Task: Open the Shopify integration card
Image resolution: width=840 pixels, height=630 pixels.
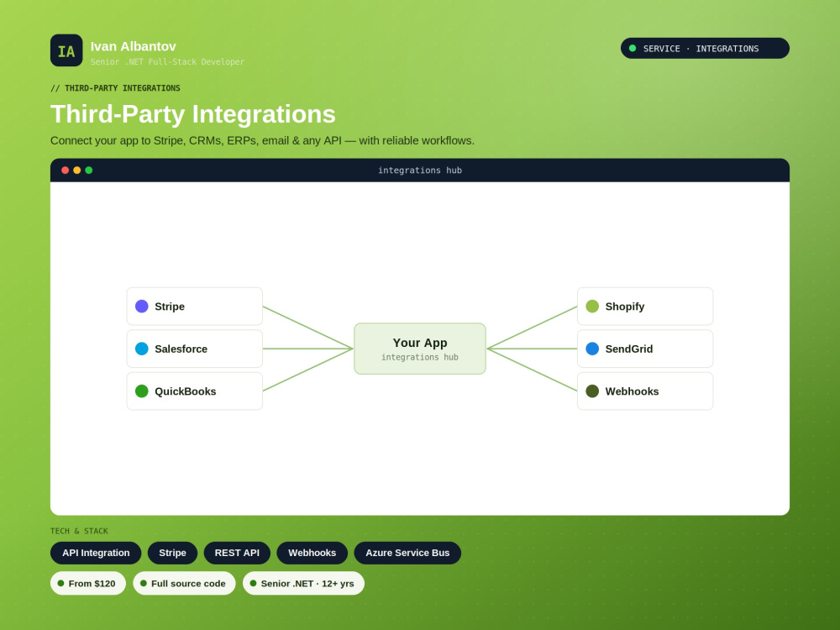Action: point(645,307)
